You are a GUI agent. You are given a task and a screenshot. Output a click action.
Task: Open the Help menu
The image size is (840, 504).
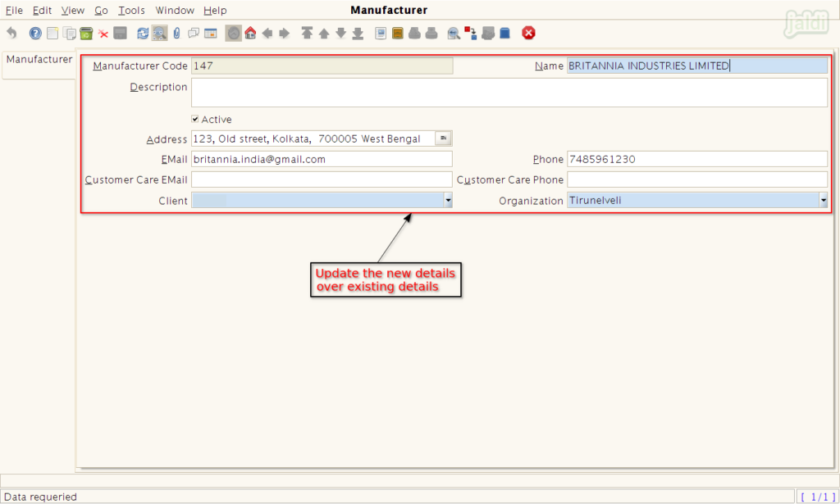(x=216, y=10)
